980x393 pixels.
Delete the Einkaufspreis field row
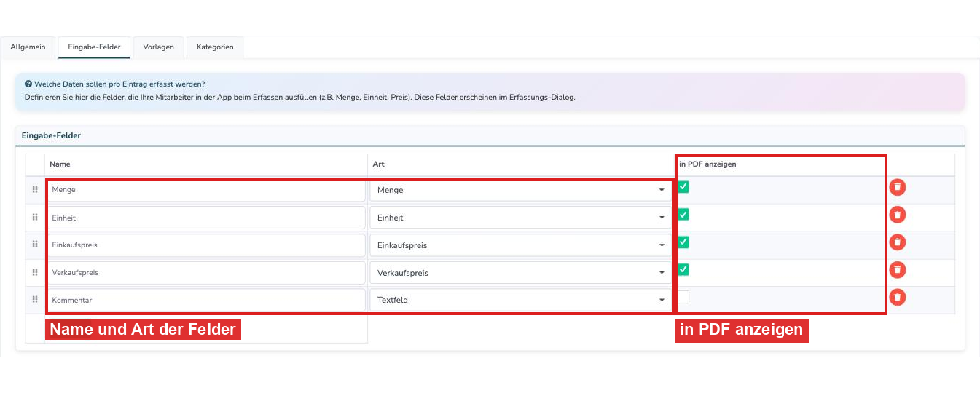pyautogui.click(x=898, y=242)
